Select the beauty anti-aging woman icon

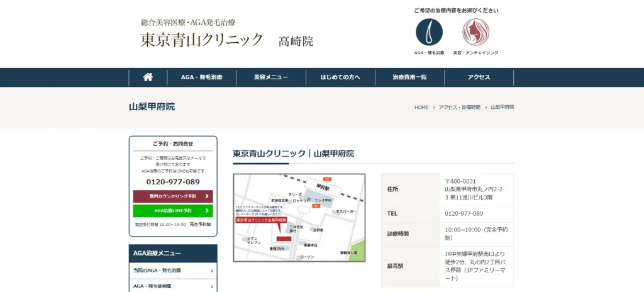tap(475, 31)
